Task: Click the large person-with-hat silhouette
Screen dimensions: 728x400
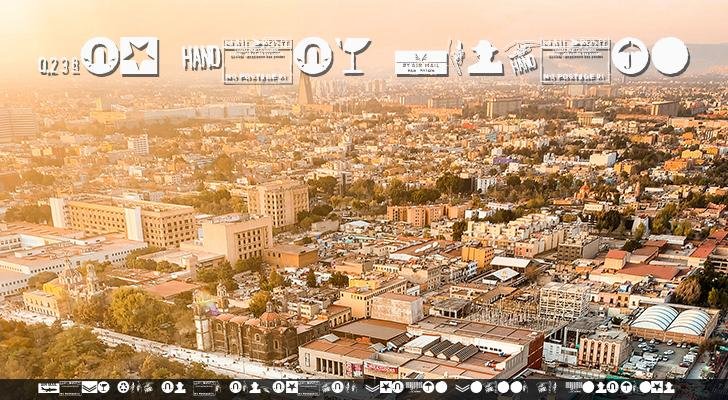Action: pos(486,58)
